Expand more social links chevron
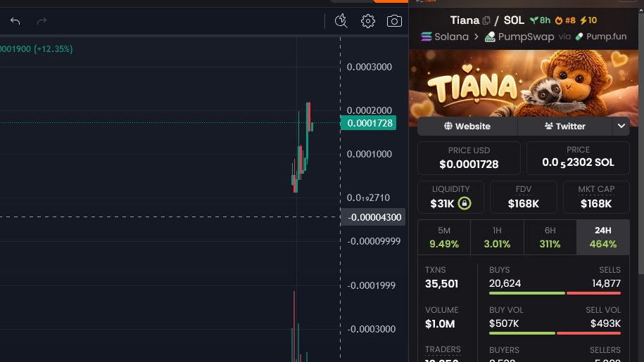The width and height of the screenshot is (644, 362). click(x=621, y=127)
